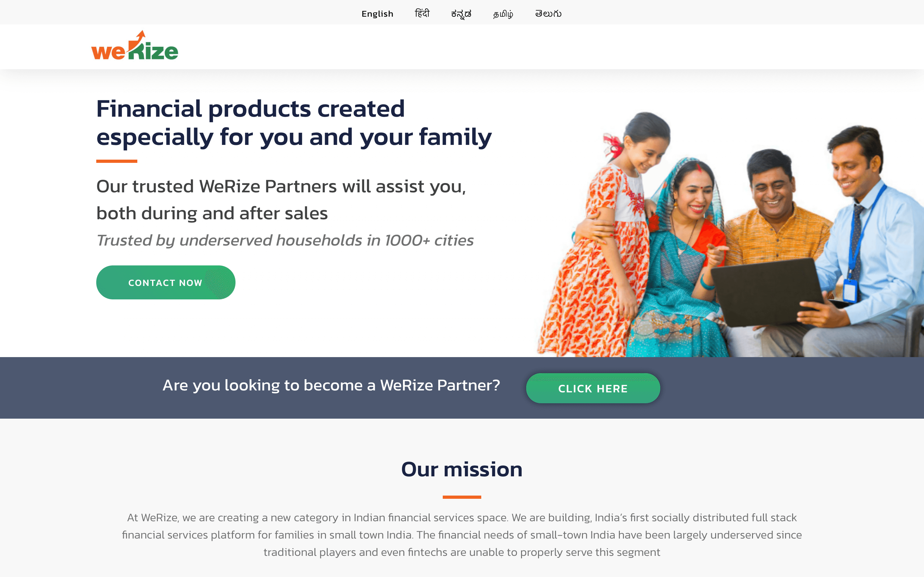Switch to the Telugu language
This screenshot has height=577, width=924.
(548, 14)
